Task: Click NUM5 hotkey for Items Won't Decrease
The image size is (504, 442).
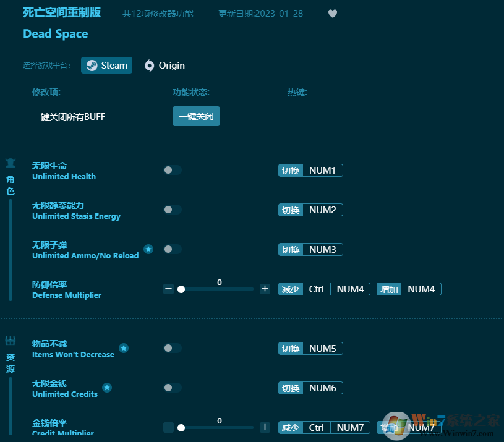Action: click(x=322, y=348)
